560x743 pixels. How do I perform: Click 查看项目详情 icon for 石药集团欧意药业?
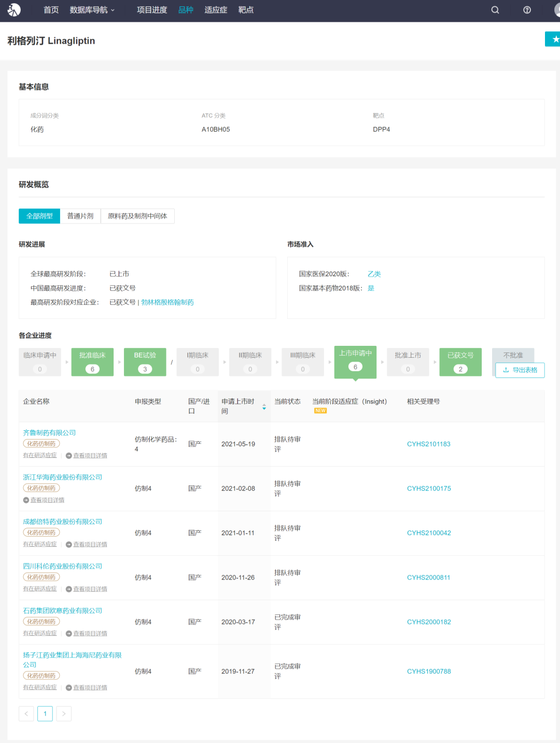pyautogui.click(x=68, y=634)
